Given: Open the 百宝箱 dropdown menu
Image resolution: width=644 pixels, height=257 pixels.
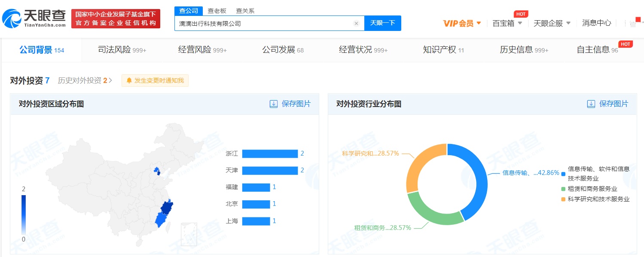Looking at the screenshot, I should coord(507,23).
